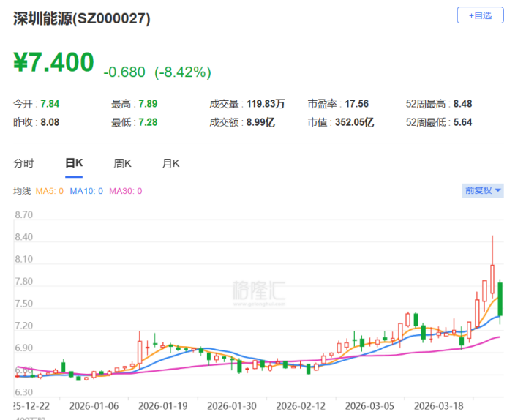
Task: Click the 2026-03-18 date axis label
Action: tap(438, 406)
